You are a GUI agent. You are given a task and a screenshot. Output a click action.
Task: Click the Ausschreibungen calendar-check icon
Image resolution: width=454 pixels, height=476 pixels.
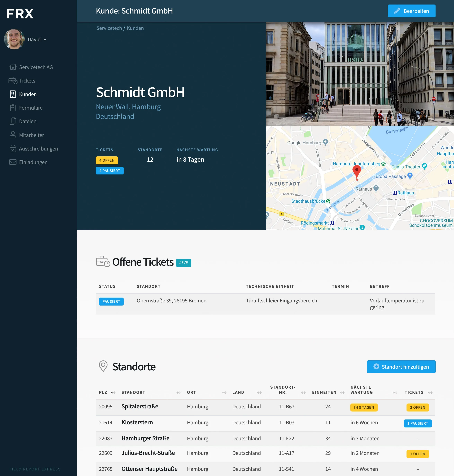(13, 149)
